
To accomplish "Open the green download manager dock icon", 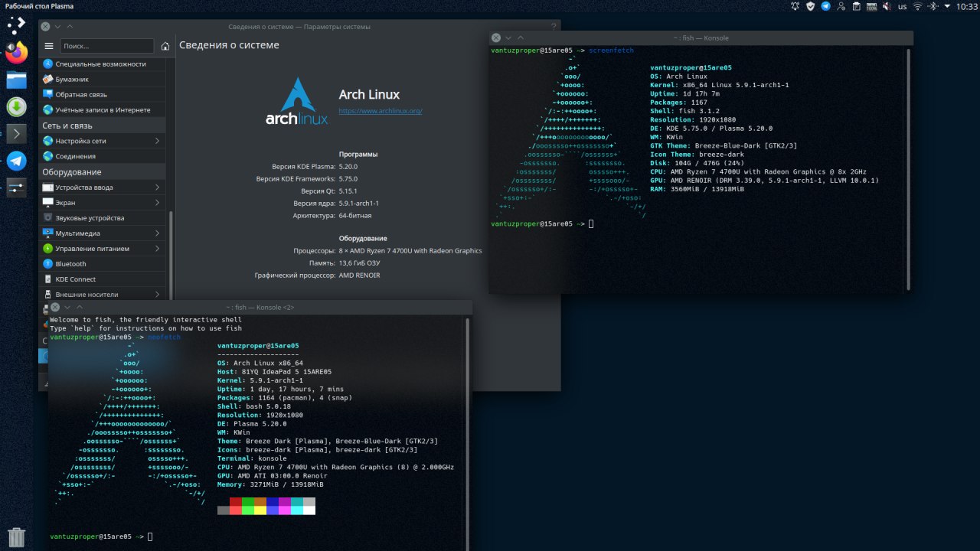I will (16, 107).
